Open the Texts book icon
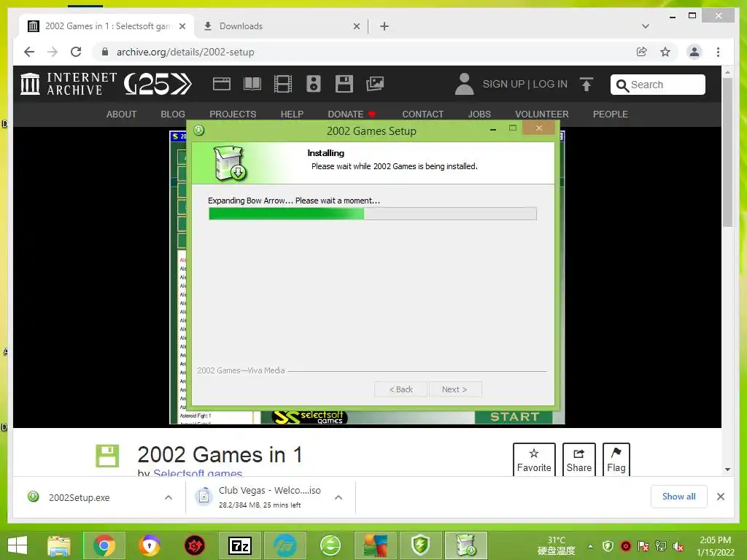 pyautogui.click(x=252, y=84)
